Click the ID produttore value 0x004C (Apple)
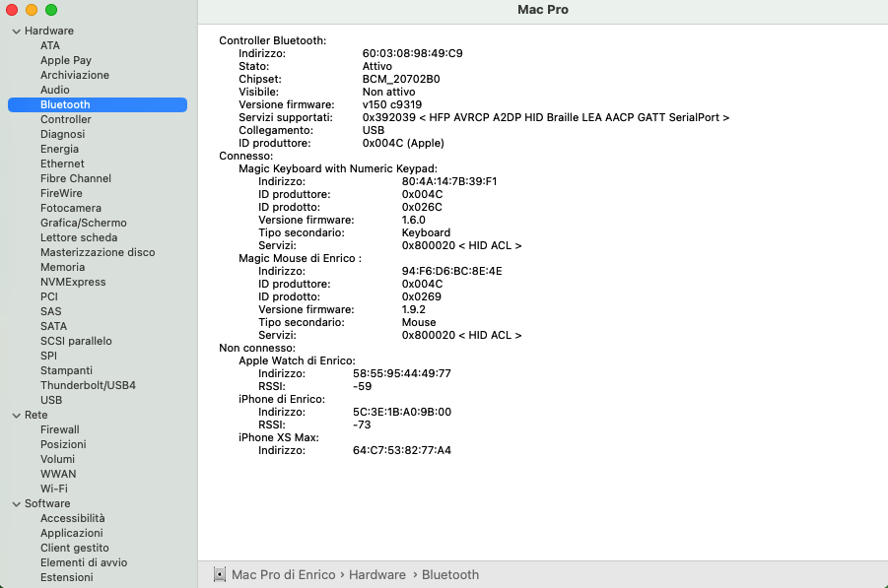 coord(403,143)
